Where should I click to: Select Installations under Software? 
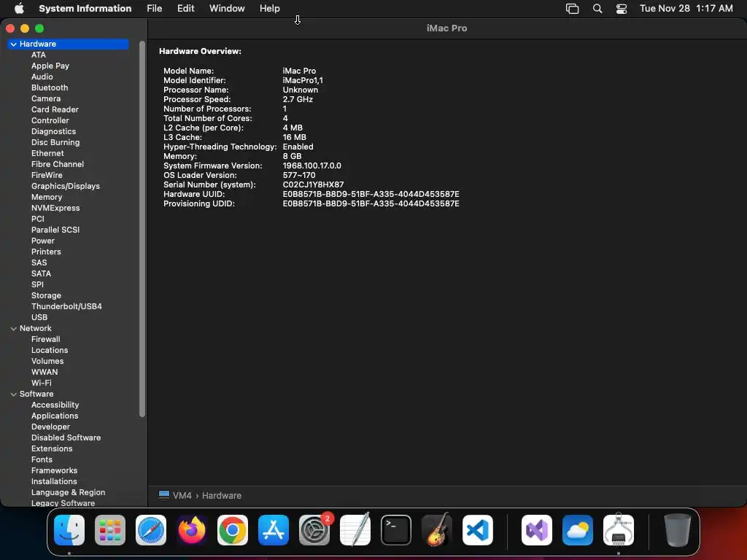tap(54, 482)
